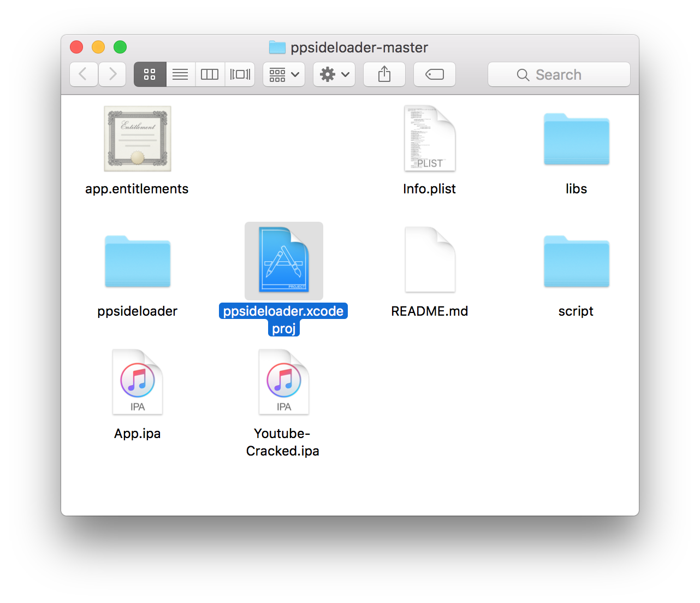Click the ppsideloader folder name label
Viewport: 700px width, 603px height.
point(138,311)
